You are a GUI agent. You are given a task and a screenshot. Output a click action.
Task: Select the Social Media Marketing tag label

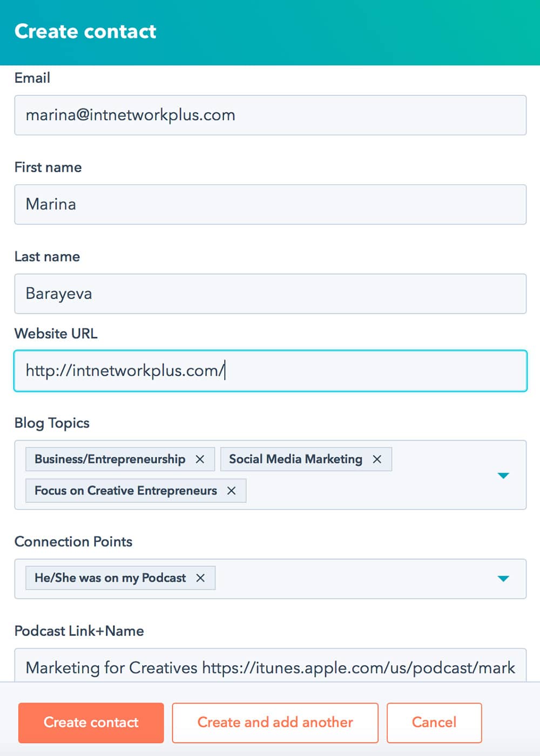pyautogui.click(x=295, y=459)
